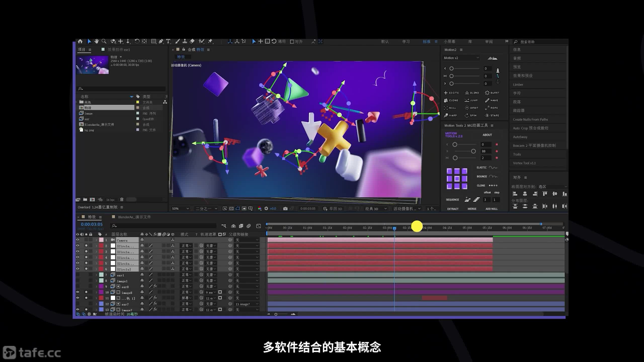Select the Selection arrow tool
Viewport: 644px width, 362px height.
(89, 41)
